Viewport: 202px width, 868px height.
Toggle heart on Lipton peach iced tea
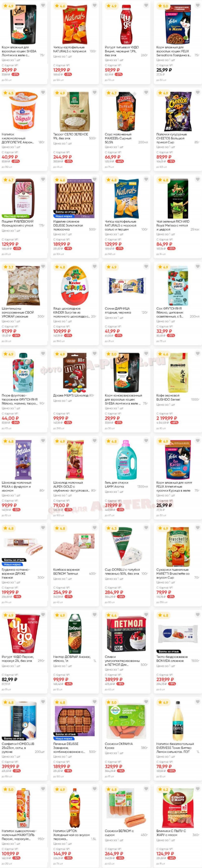coord(95,789)
